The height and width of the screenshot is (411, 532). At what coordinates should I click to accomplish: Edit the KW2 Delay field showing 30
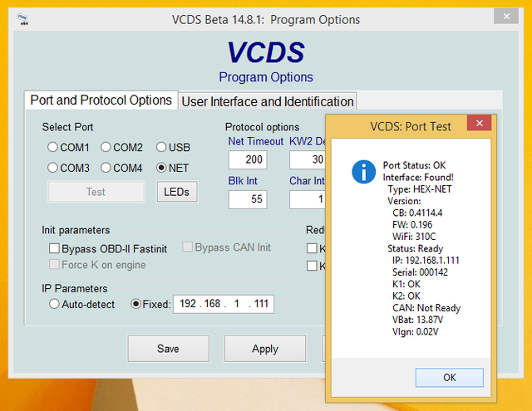coord(308,159)
